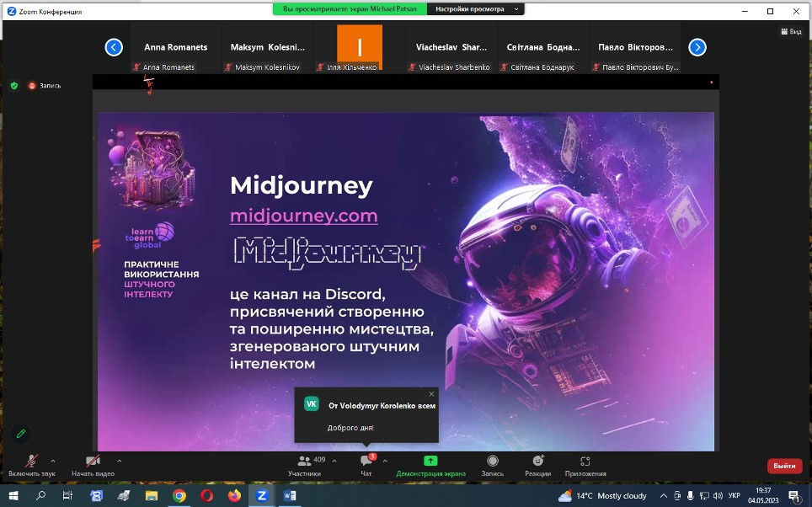Open Windows notification center icon
812x507 pixels.
(794, 495)
